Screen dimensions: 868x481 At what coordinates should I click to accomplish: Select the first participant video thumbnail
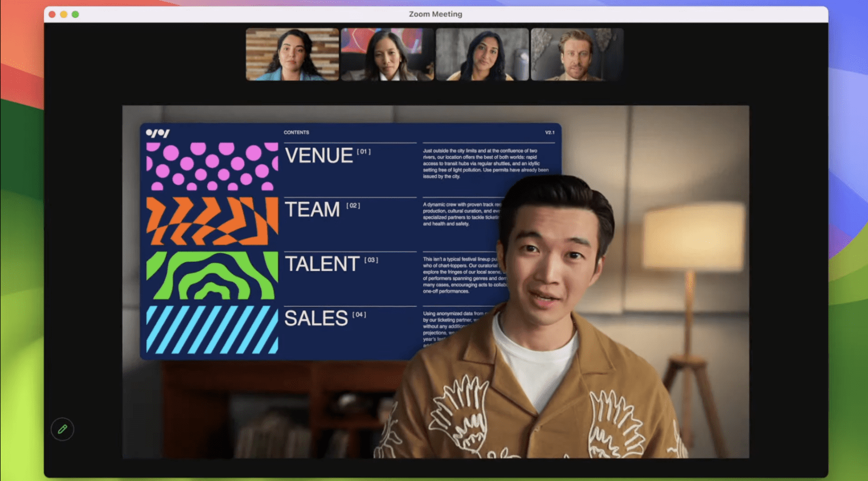(292, 54)
